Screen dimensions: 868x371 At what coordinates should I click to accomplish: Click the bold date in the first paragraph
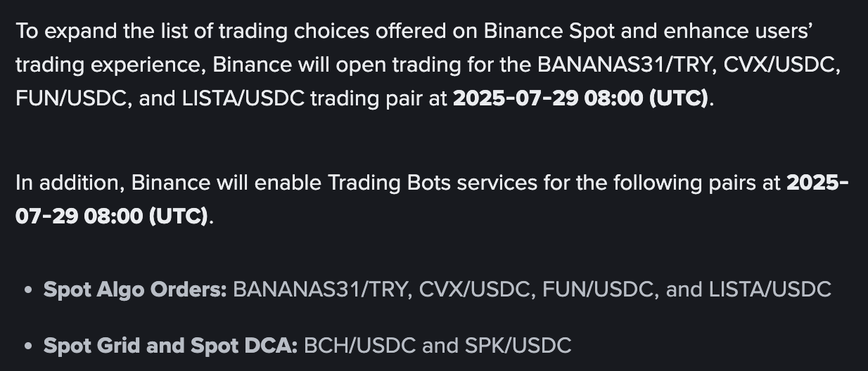[x=580, y=98]
